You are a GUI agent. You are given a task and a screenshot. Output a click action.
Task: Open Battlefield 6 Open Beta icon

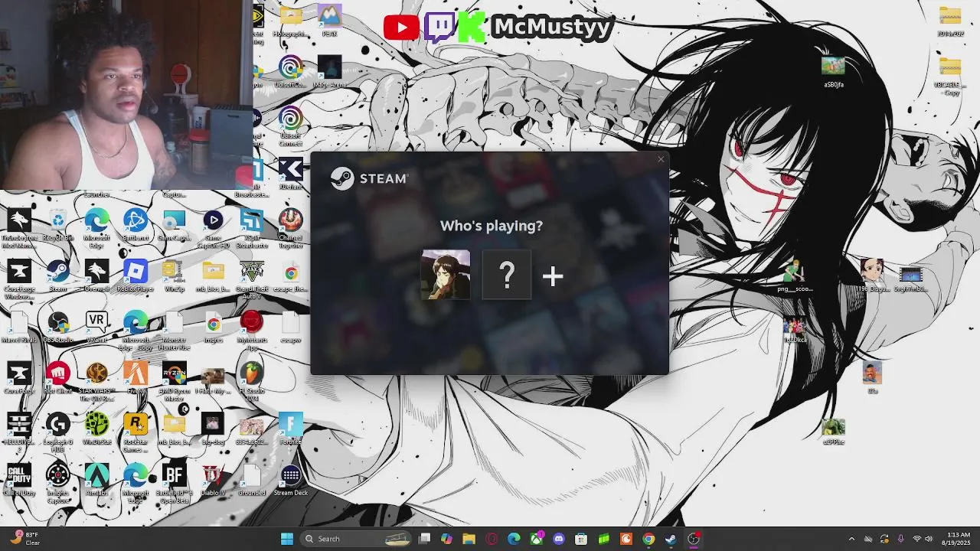pyautogui.click(x=174, y=484)
